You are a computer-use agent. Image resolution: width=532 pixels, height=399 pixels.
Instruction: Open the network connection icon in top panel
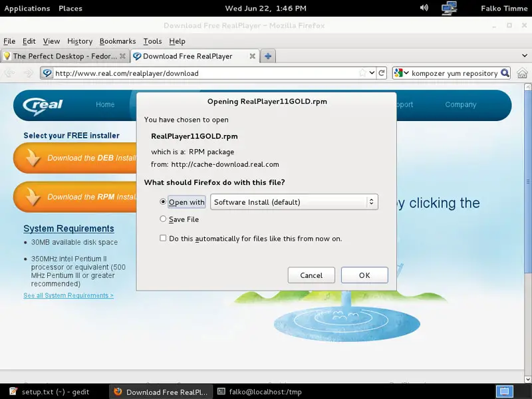[449, 8]
